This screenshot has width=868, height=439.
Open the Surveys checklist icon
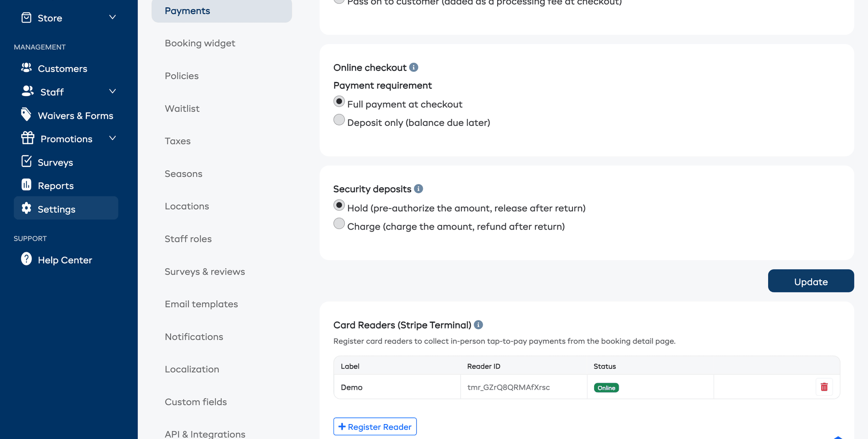(x=27, y=162)
